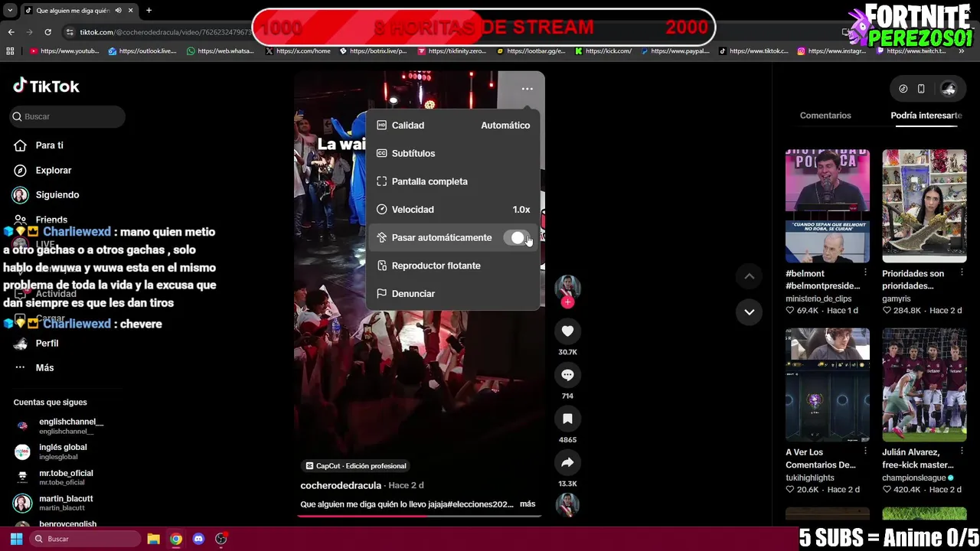Go to next video with down chevron

pyautogui.click(x=750, y=311)
